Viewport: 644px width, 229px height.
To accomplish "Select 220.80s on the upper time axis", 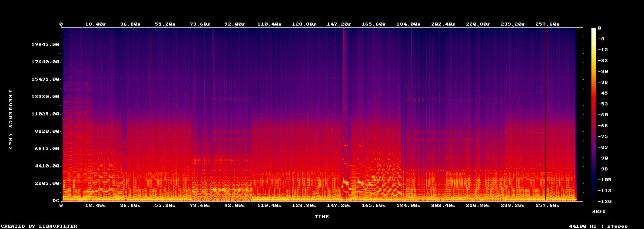I will pyautogui.click(x=478, y=24).
